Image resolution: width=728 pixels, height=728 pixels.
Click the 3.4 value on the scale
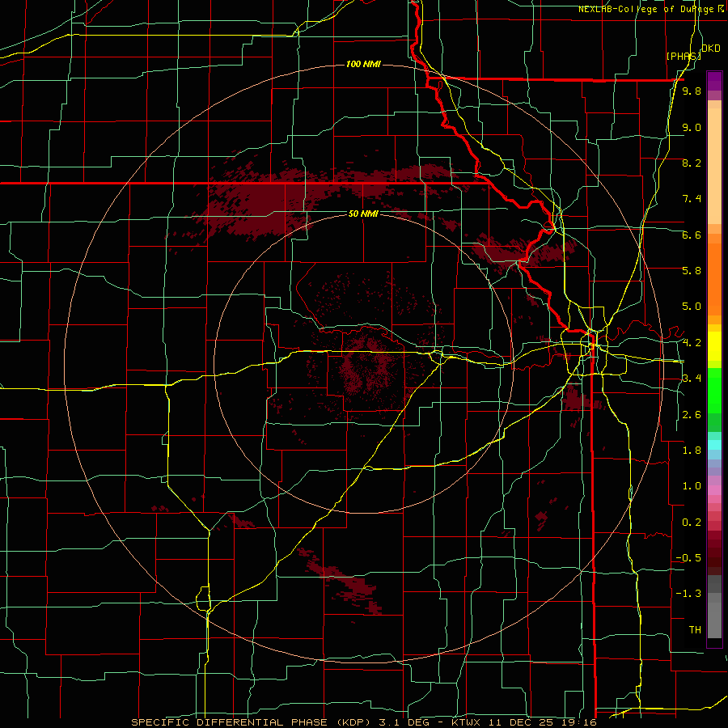(x=692, y=379)
